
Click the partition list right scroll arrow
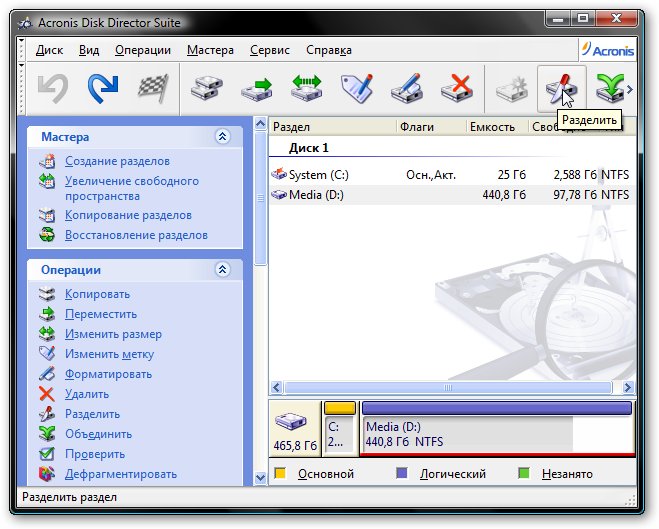click(628, 387)
